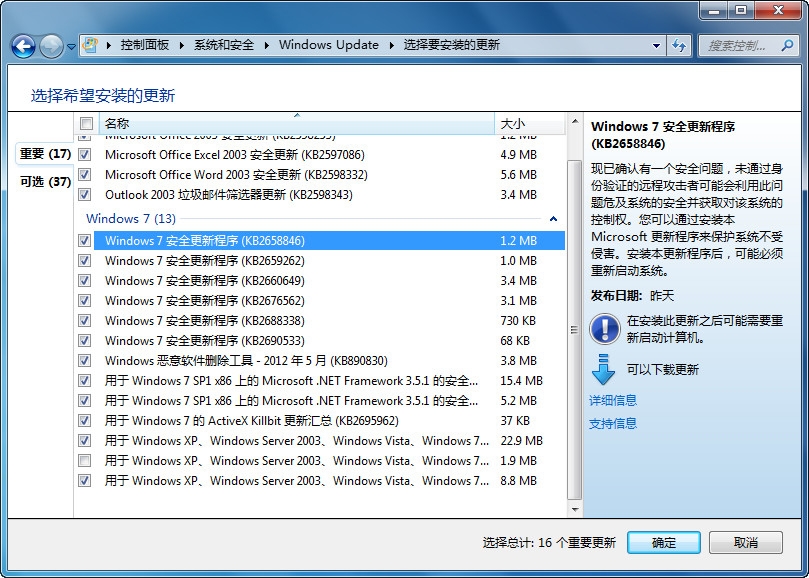Click the Control Panel icon in address bar

[90, 45]
